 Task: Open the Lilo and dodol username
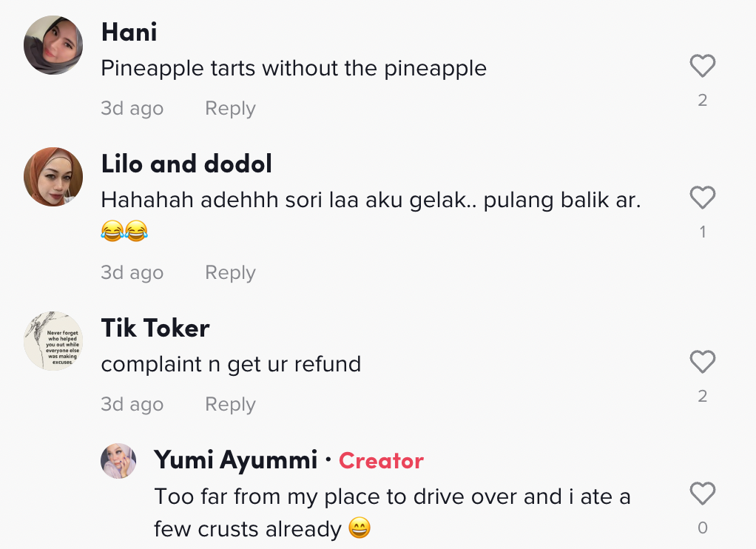point(186,164)
